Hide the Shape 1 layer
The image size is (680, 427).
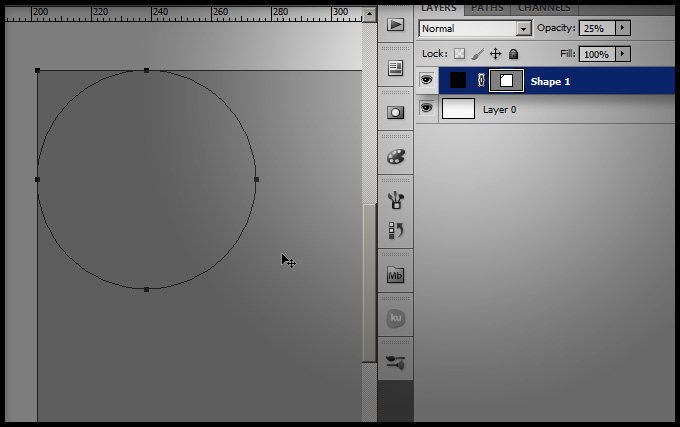pos(426,80)
